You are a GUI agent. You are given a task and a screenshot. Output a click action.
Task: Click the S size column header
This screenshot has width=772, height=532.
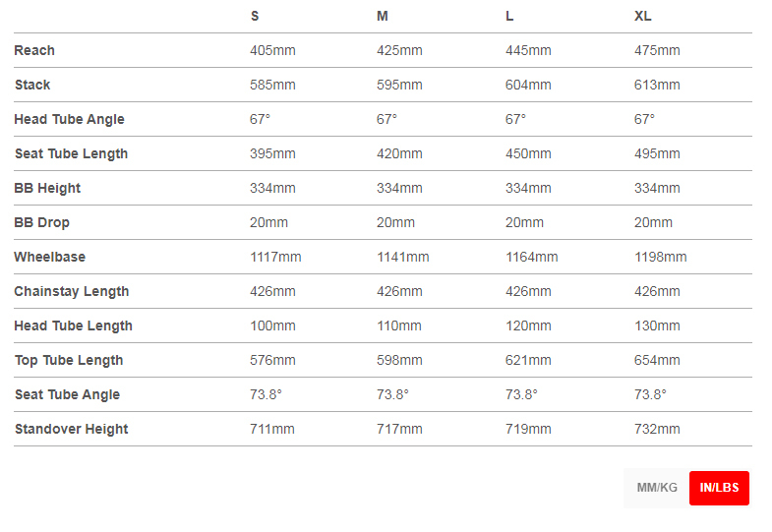pyautogui.click(x=255, y=16)
